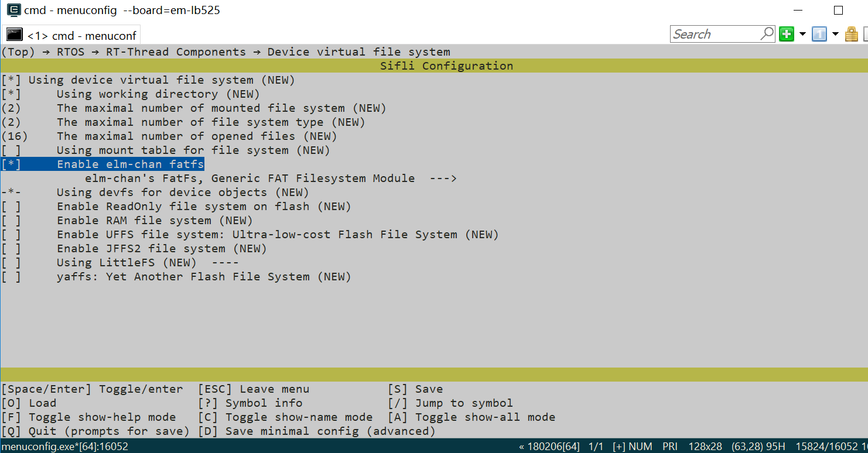Enable RAM file system option
Image resolution: width=868 pixels, height=453 pixels.
click(11, 221)
